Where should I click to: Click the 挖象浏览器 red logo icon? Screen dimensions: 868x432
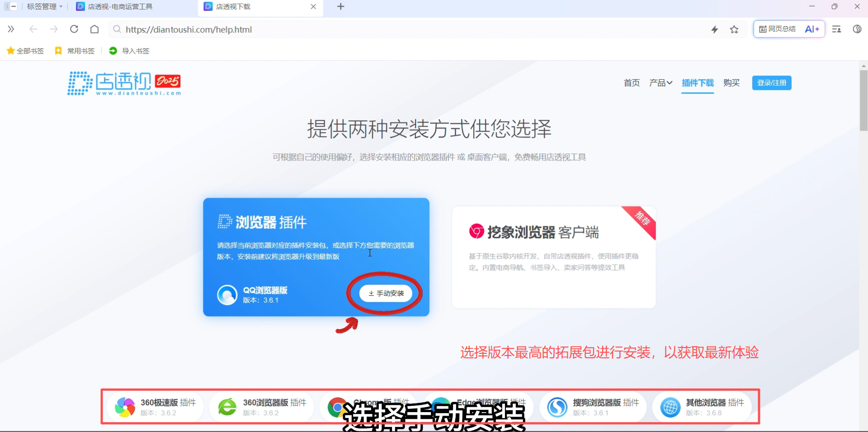pyautogui.click(x=476, y=231)
